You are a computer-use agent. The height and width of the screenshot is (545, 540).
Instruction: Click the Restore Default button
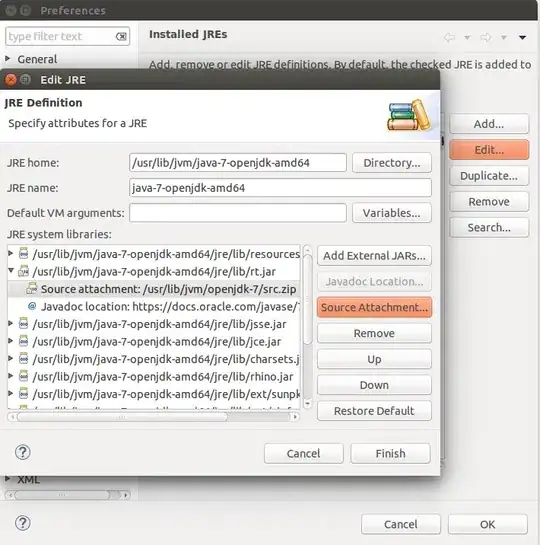[374, 411]
